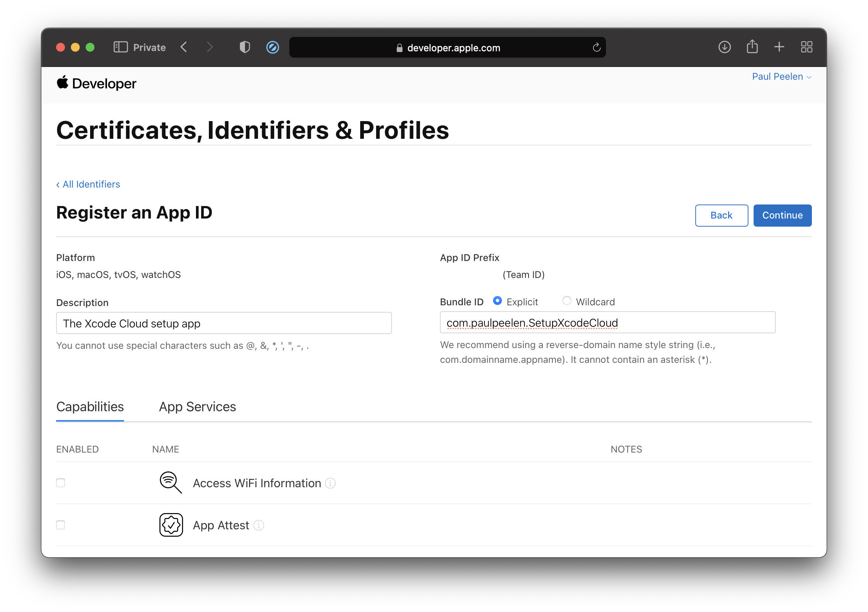Click the NOTES column header

pos(626,449)
